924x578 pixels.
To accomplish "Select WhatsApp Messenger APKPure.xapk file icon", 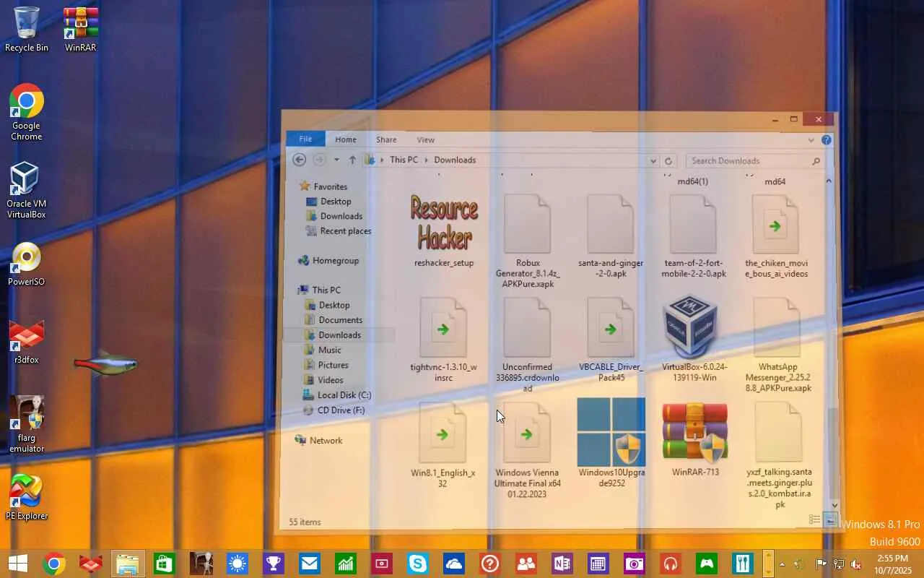I will [777, 327].
